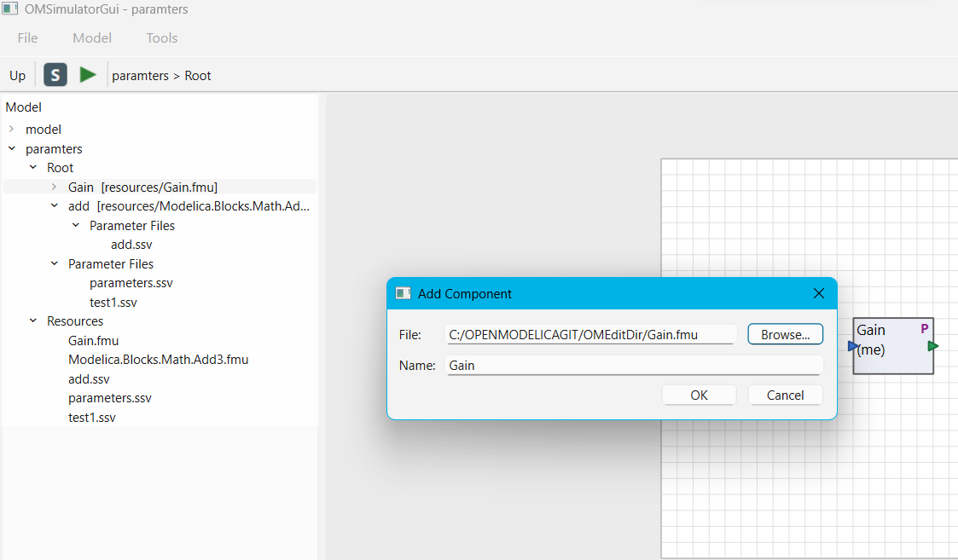Expand the model tree node
The image size is (958, 560).
coord(12,129)
